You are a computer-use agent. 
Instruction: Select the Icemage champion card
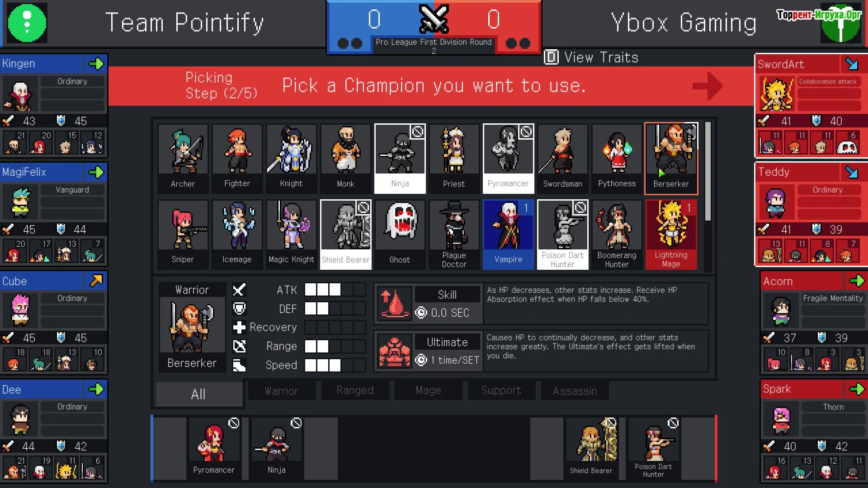point(237,235)
